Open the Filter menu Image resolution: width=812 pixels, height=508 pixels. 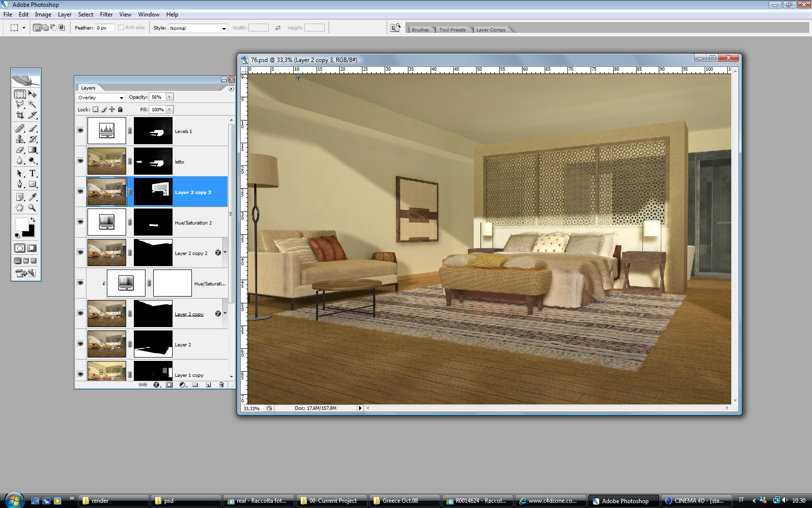(x=106, y=15)
